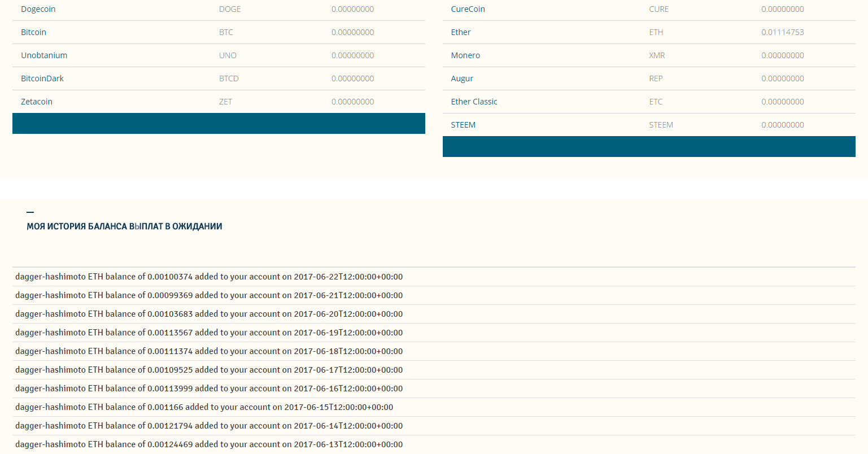Open the CureCoin coin link
Image resolution: width=868 pixels, height=454 pixels.
coord(468,9)
